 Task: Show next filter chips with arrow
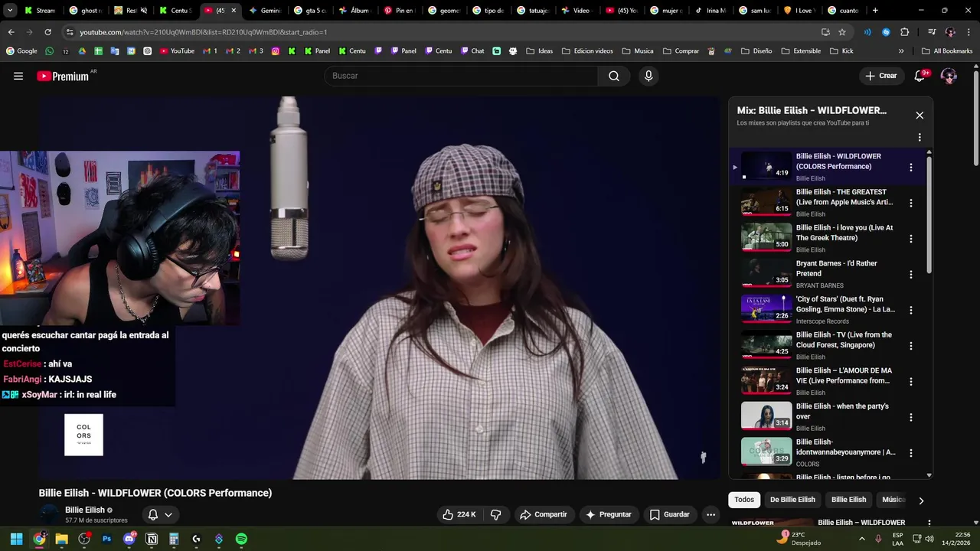[921, 500]
